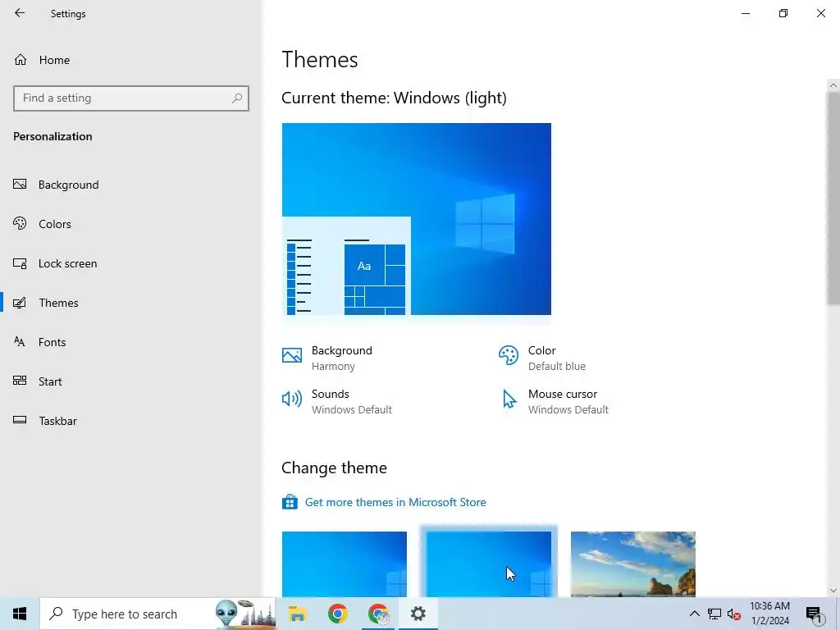Minimize the Settings window
Screen dimensions: 840x630
(746, 13)
